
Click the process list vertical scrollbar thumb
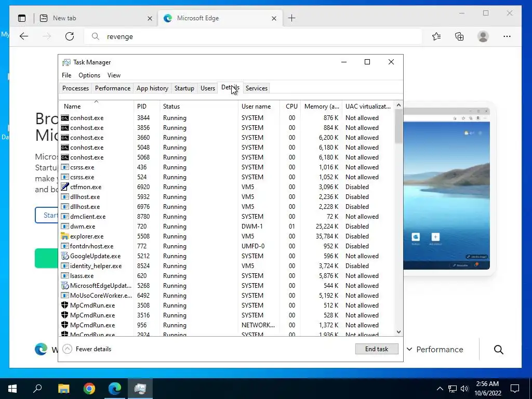coord(398,126)
